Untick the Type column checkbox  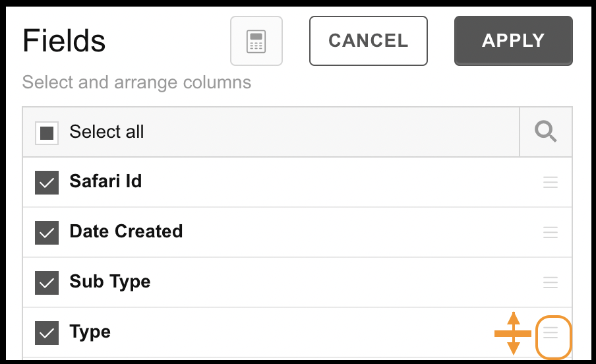tap(47, 333)
